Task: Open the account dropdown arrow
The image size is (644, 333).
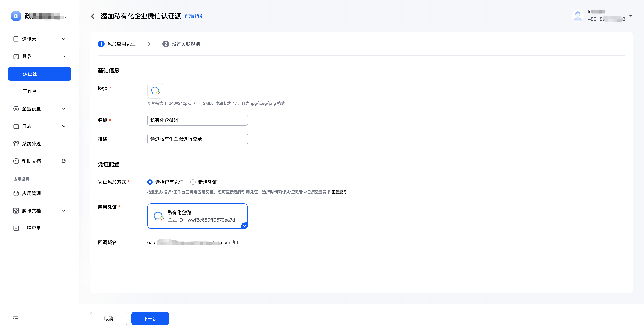Action: tap(630, 16)
